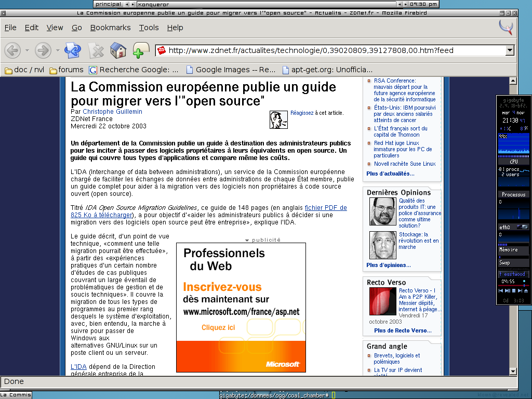Reload the page with the blue Reload icon
532x399 pixels.
73,50
